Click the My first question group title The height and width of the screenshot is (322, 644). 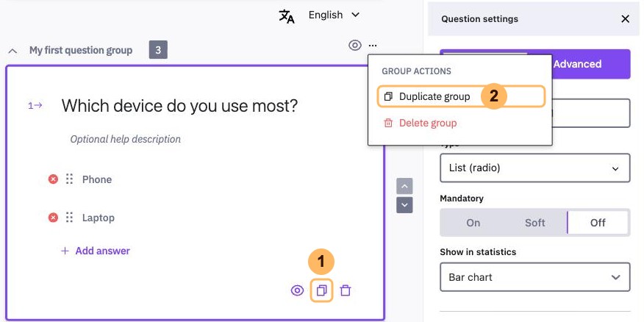point(81,51)
